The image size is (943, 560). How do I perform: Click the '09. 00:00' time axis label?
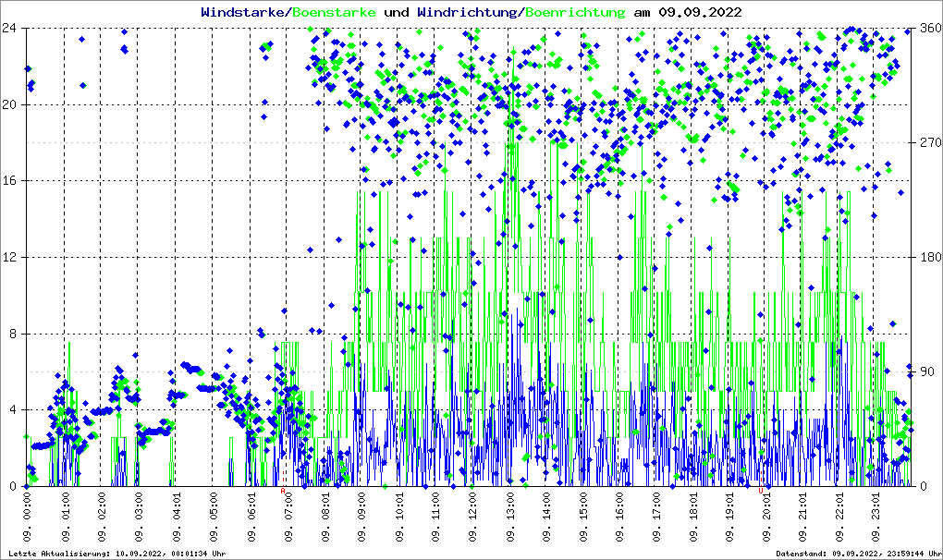[x=29, y=517]
